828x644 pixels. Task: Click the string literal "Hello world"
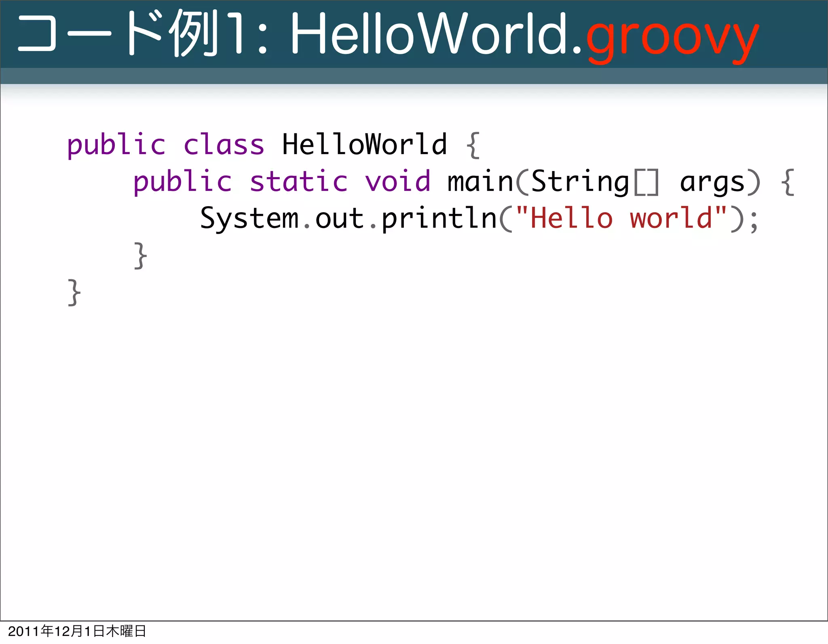[621, 217]
